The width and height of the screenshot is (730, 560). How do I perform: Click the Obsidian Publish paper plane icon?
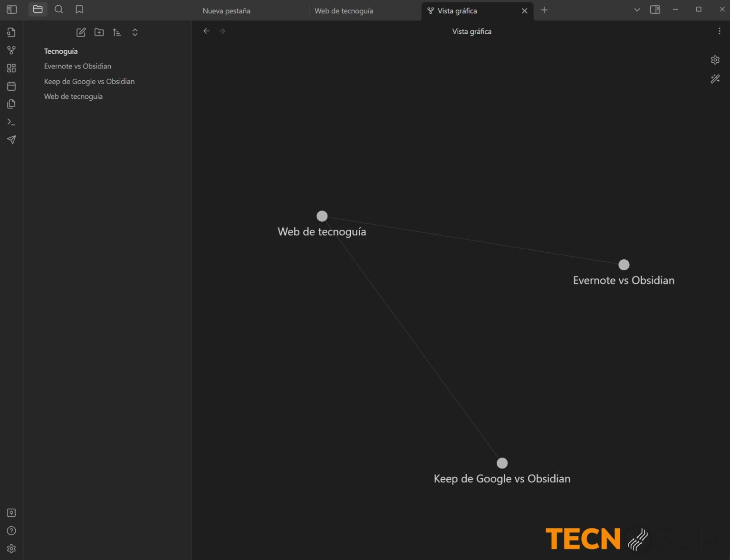11,140
